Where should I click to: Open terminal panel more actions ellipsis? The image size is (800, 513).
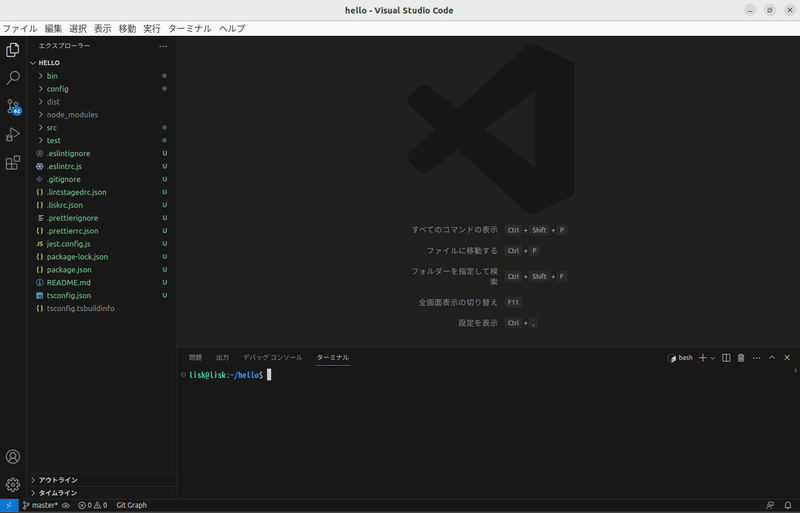[757, 358]
